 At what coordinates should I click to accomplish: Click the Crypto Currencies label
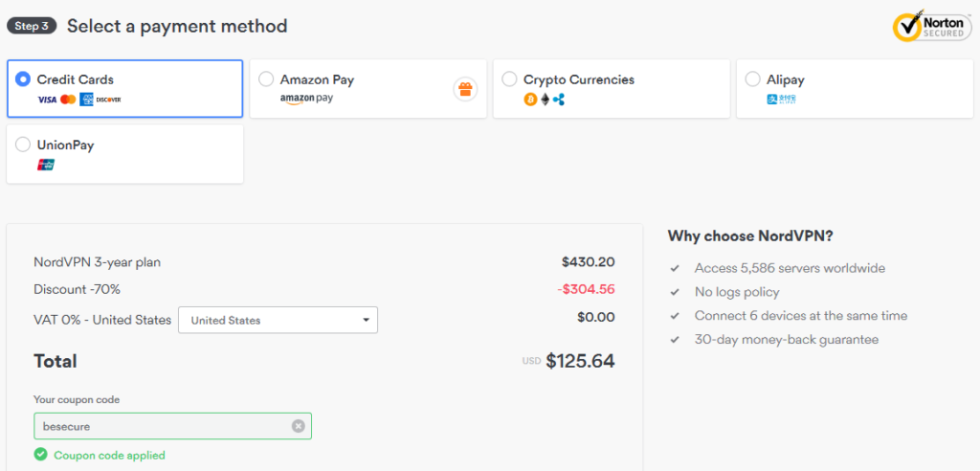point(579,79)
